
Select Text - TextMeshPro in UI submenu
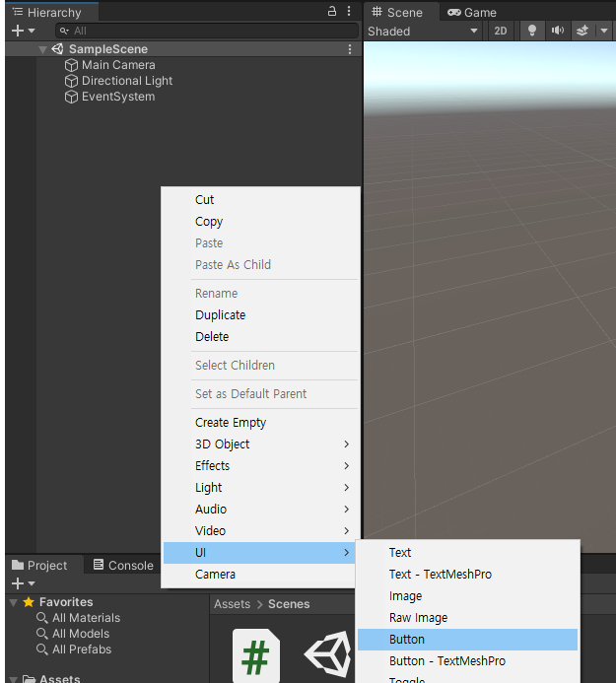coord(467,575)
